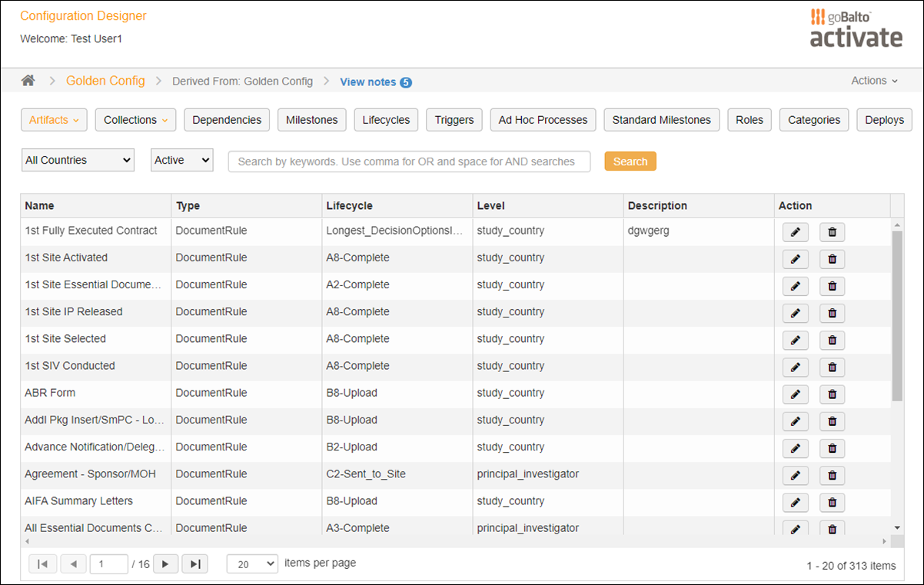
Task: Click the keyword search input field
Action: tap(408, 161)
